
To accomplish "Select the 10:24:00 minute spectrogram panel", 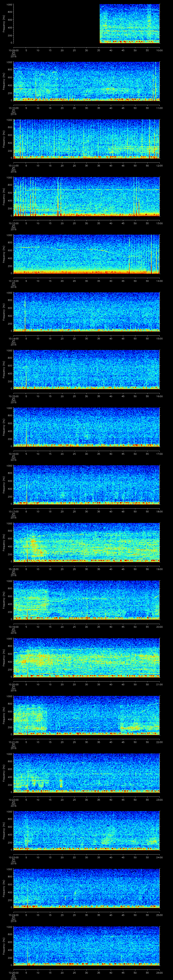I will 87,888.
